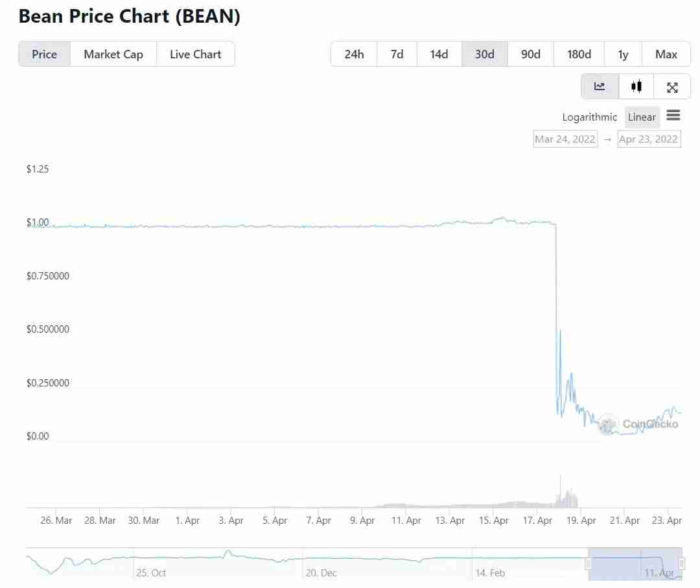
Task: Toggle Logarithmic scale
Action: pyautogui.click(x=590, y=117)
